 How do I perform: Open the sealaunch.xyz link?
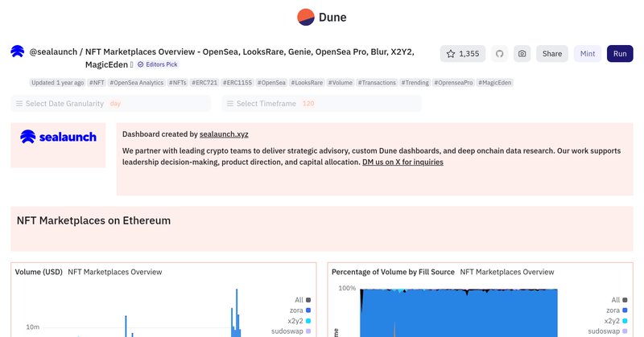pyautogui.click(x=224, y=134)
